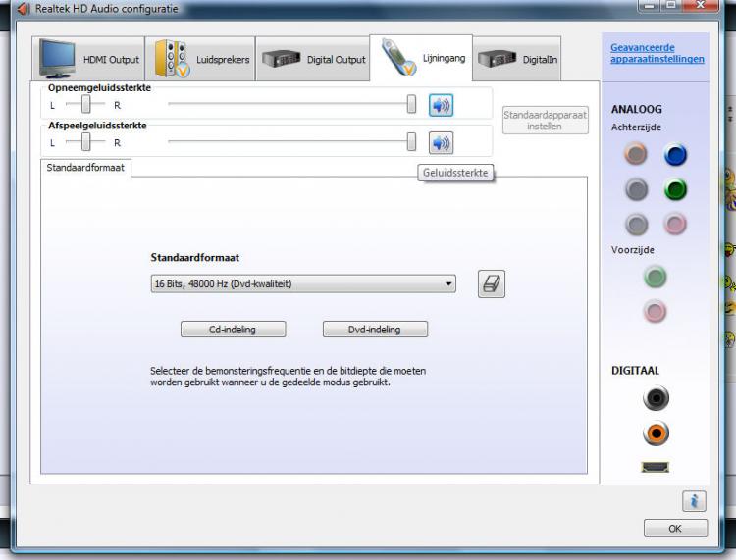
Task: Switch to the HDMI Output tab
Action: [90, 59]
